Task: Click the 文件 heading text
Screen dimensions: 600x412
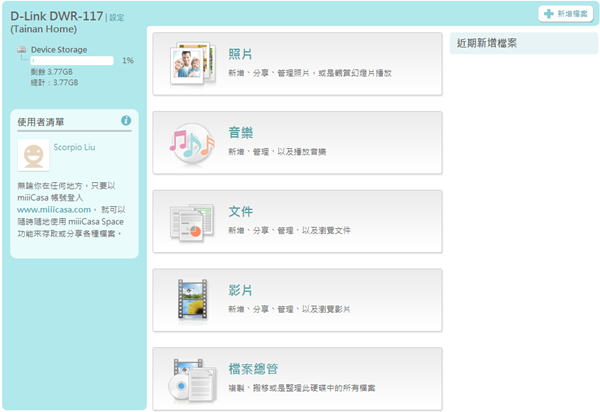Action: [241, 212]
